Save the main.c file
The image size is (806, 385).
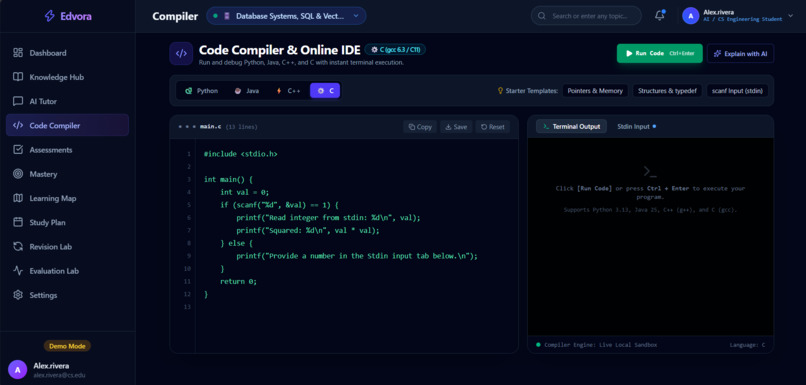point(456,127)
